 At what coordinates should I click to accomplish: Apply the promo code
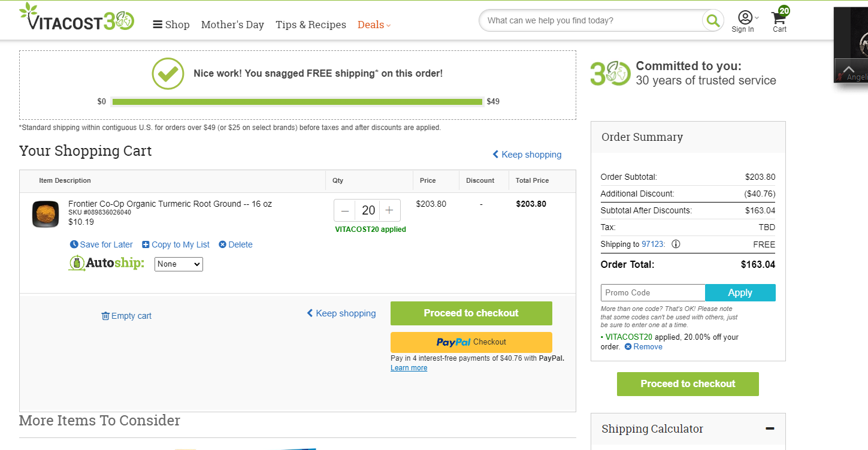[x=740, y=293]
